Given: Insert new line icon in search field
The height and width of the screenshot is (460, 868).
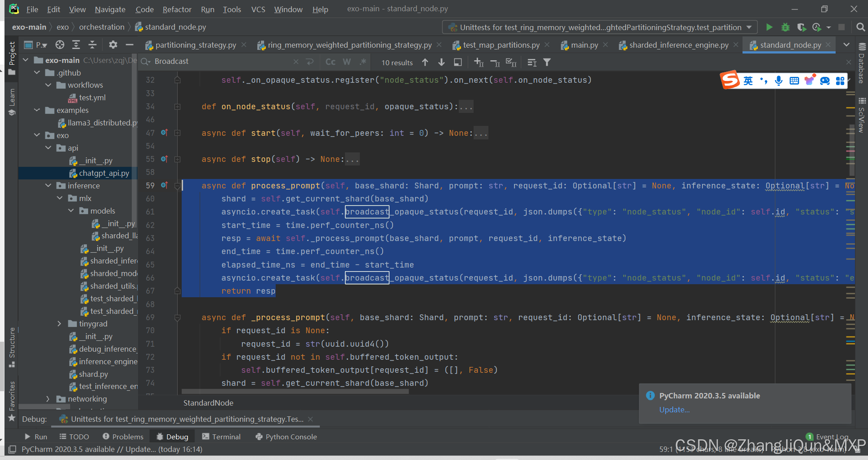Looking at the screenshot, I should [309, 62].
